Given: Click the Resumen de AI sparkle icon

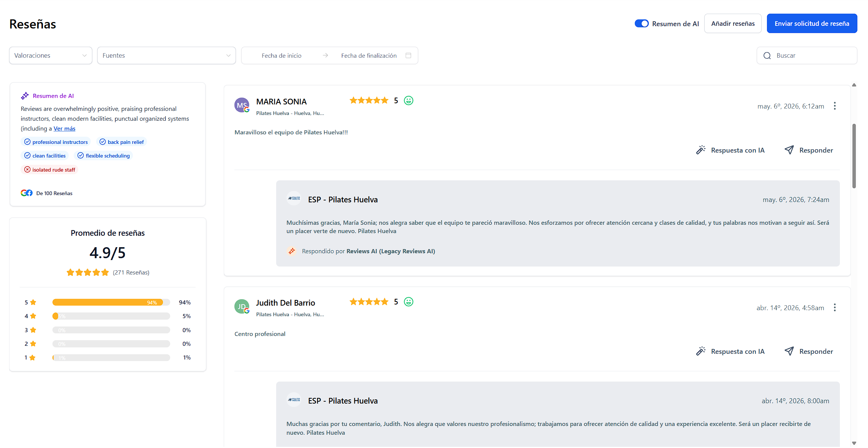Looking at the screenshot, I should [25, 96].
